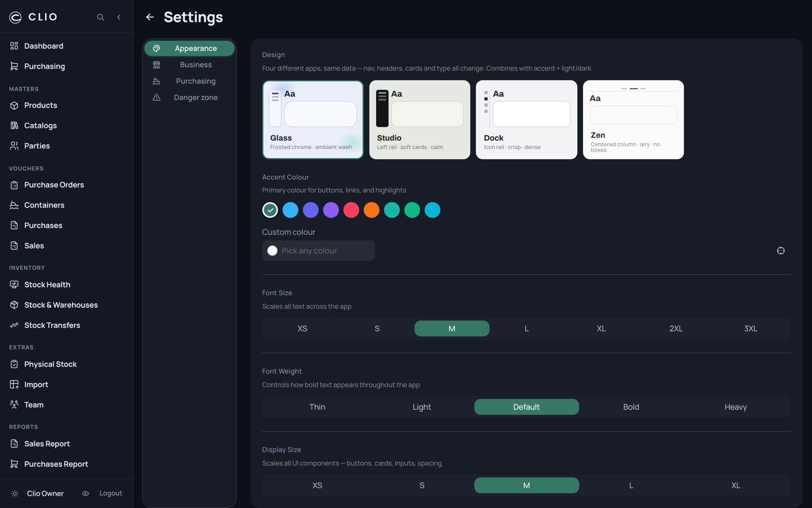Click the Catalogs books icon
The image size is (812, 508).
[14, 125]
